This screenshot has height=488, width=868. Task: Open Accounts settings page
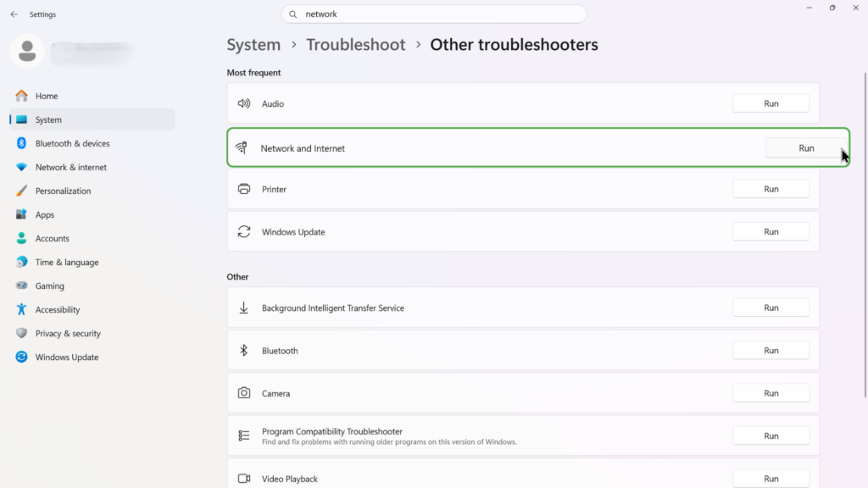[92, 238]
